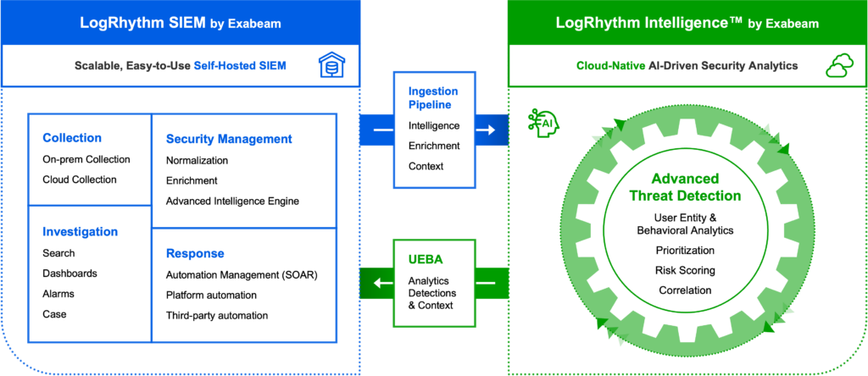Select the LogRhythm SIEM by Exabeam header
Screen dimensions: 868x376
coord(181,22)
